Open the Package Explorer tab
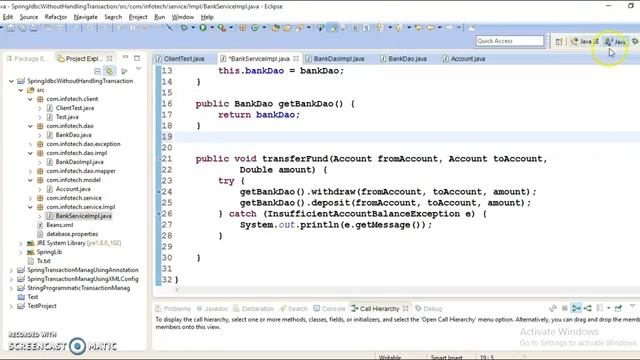This screenshot has width=640, height=360. click(x=28, y=58)
